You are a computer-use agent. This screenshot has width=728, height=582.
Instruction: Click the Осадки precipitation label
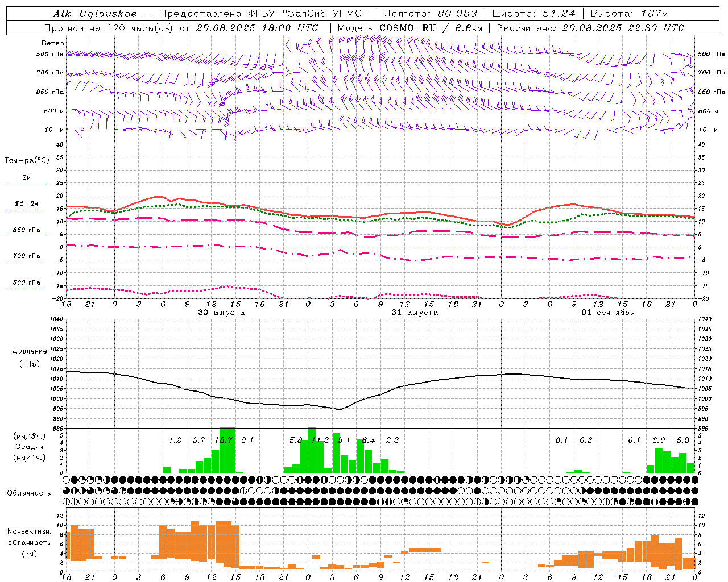coord(28,447)
